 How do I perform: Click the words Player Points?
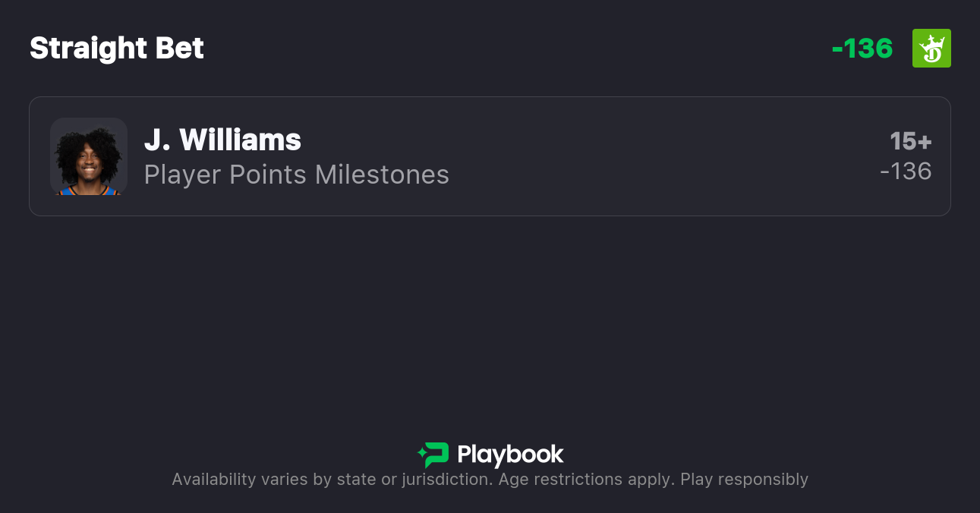(226, 175)
